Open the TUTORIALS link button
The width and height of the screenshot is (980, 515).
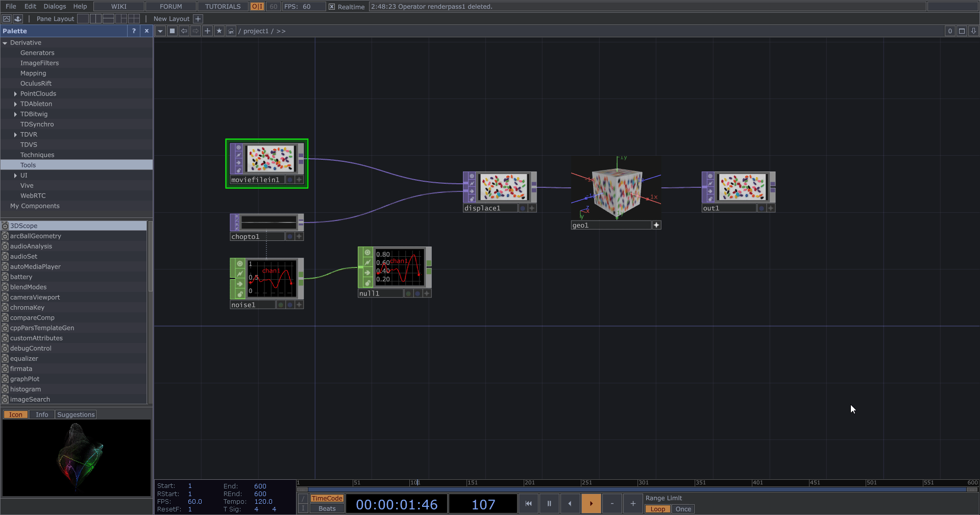pos(223,7)
